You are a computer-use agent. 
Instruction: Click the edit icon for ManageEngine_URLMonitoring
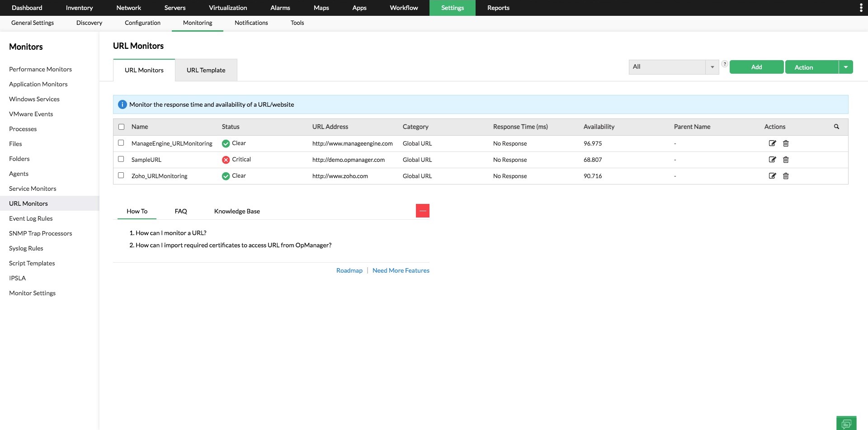click(772, 143)
